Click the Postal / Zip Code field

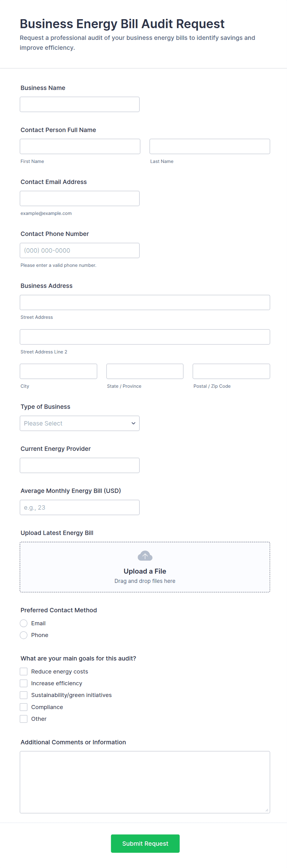tap(231, 371)
